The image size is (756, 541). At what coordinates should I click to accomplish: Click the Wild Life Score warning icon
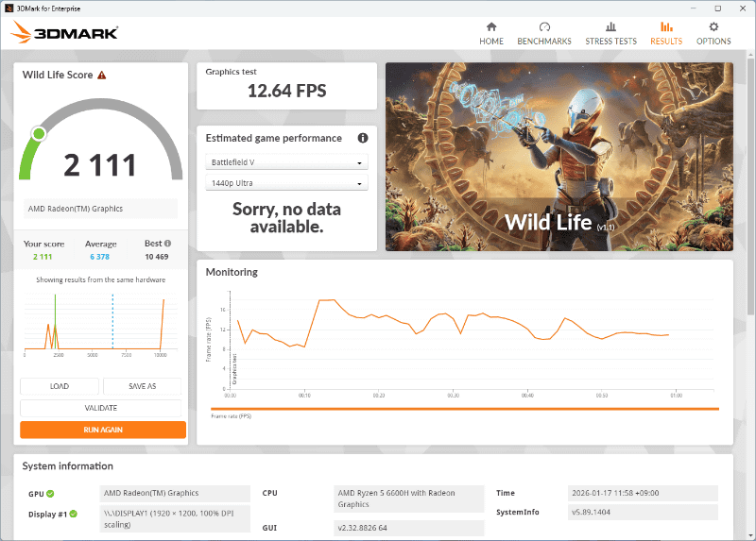tap(102, 76)
